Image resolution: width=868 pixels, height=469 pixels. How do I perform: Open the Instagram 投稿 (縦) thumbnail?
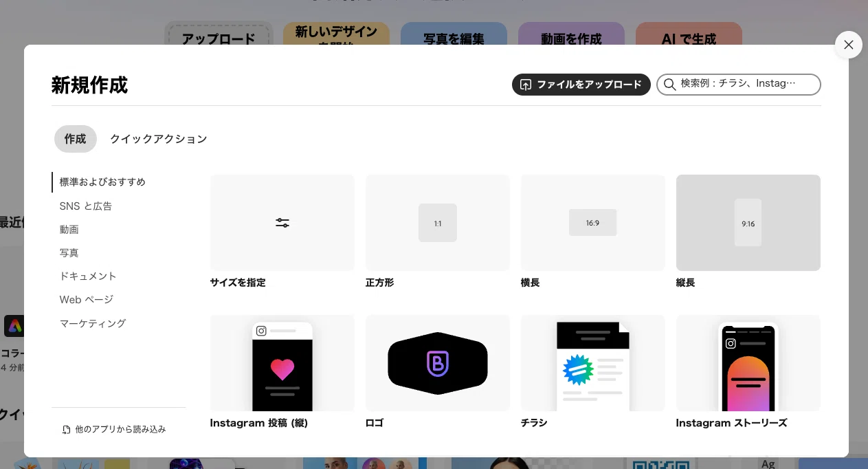click(282, 363)
